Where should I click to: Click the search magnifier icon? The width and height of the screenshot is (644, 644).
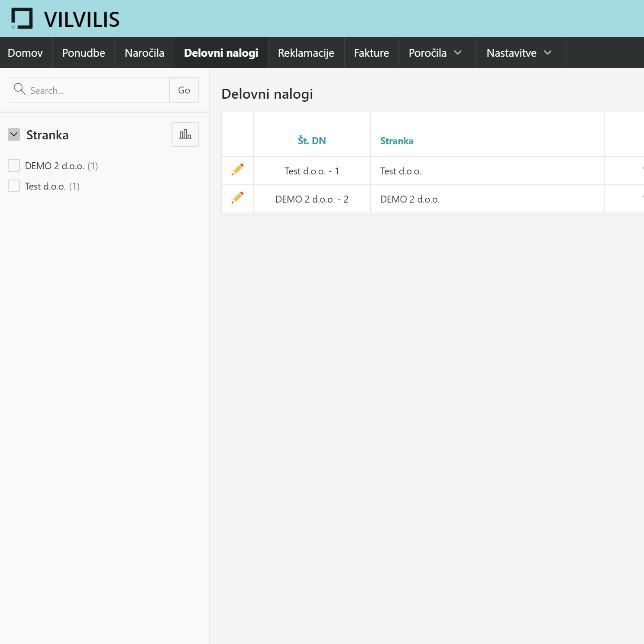19,89
